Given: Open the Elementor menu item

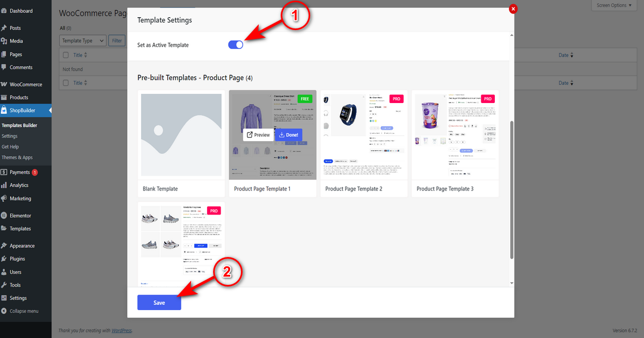Looking at the screenshot, I should (x=26, y=216).
